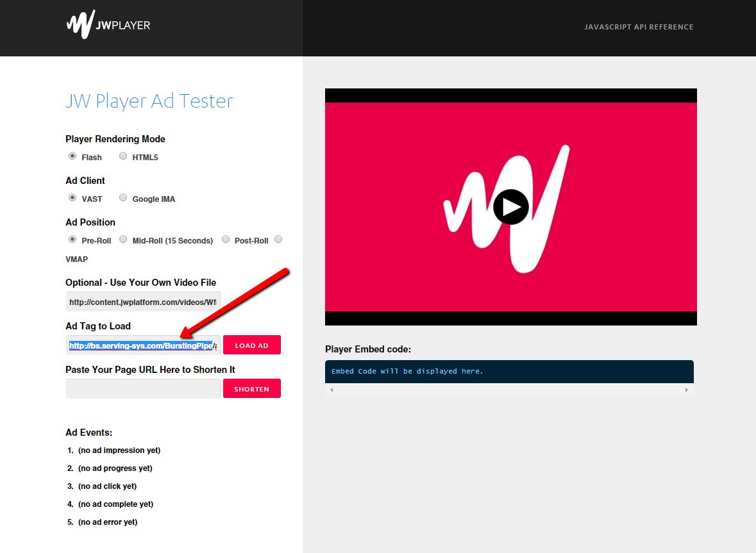Choose Mid-Roll (15 Seconds) ad position
The image size is (756, 553).
tap(122, 238)
